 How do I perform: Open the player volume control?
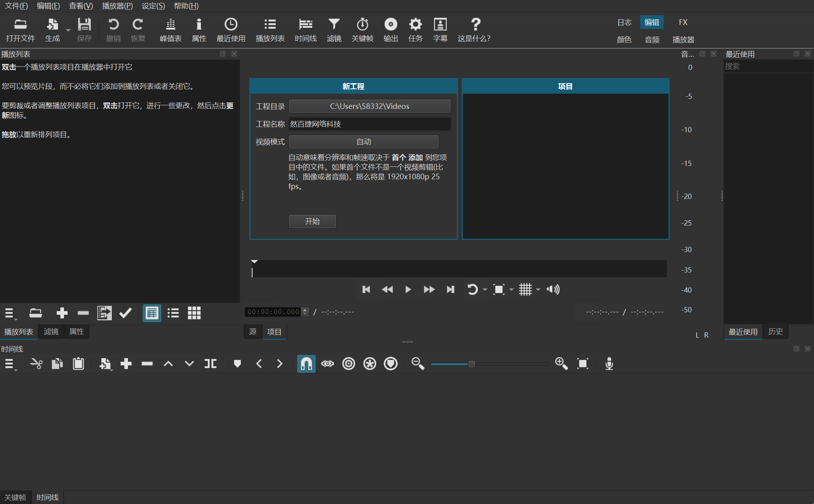[553, 289]
